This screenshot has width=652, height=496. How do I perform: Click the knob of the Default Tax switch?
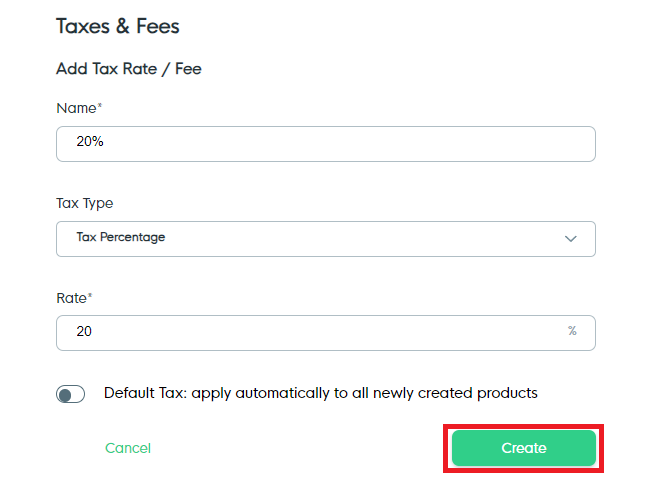click(65, 395)
